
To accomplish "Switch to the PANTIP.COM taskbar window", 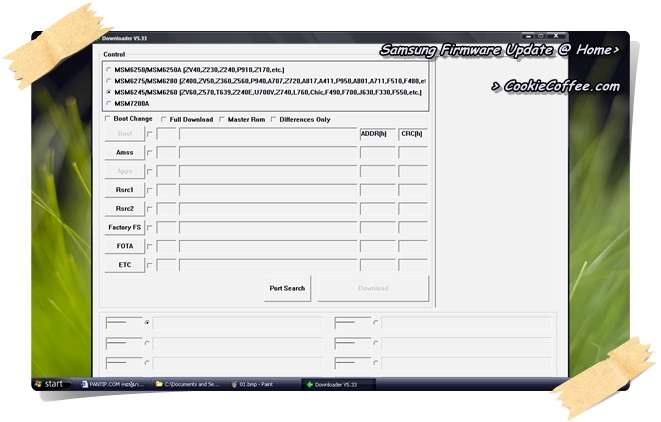I will (x=112, y=384).
